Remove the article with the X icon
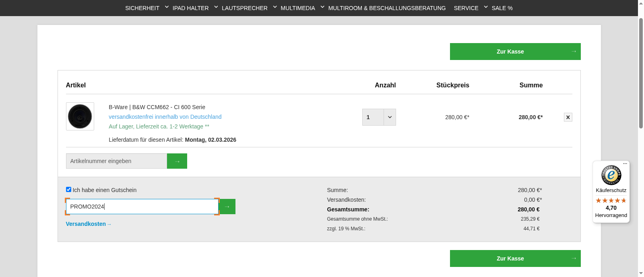Image resolution: width=644 pixels, height=277 pixels. click(x=568, y=117)
